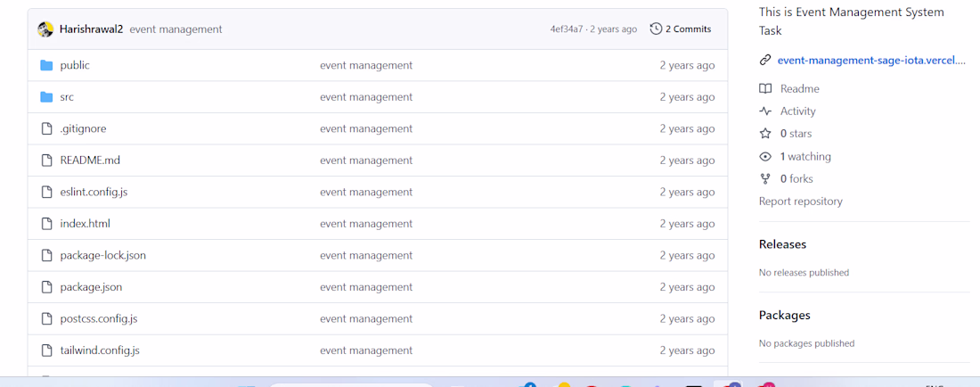Open the tailwind.config.js file
Screen dimensions: 980x387
(100, 350)
